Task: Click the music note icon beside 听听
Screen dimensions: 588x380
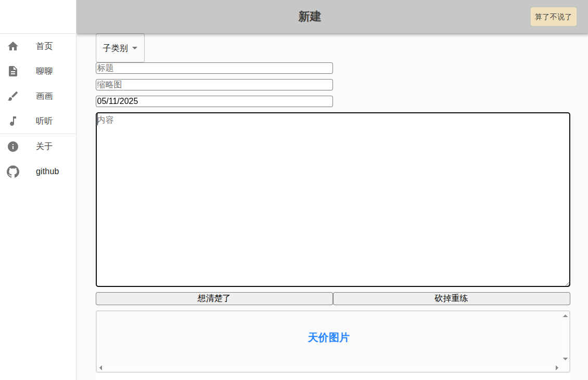Action: coord(12,121)
